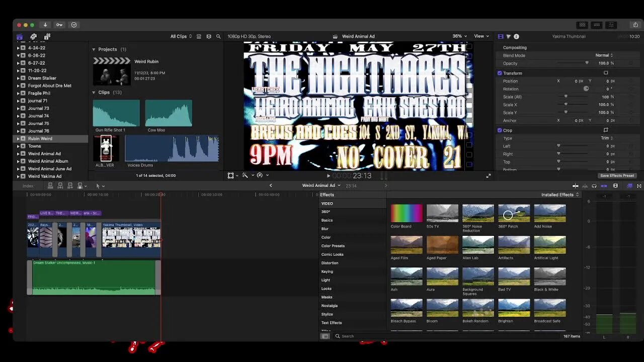Select Dream Stalker audio clip in timeline
The width and height of the screenshot is (644, 362).
[94, 277]
